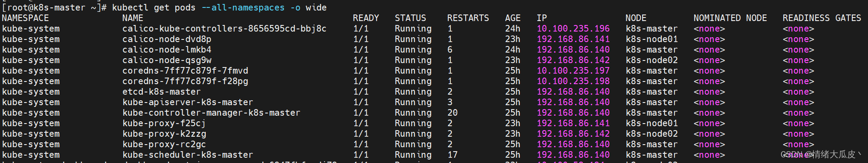
Task: Select IP 10.100.235.198 address
Action: tap(573, 81)
